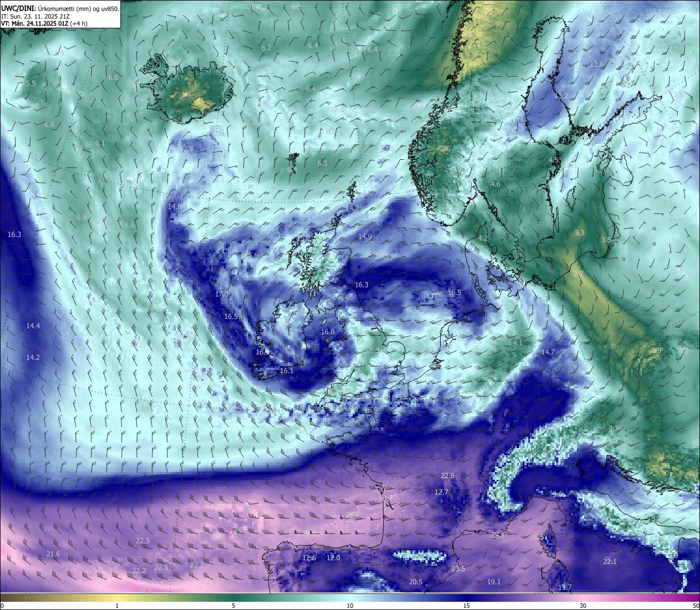Click the 16.9 value label near the Channel
This screenshot has width=700, height=610.
coord(371,410)
